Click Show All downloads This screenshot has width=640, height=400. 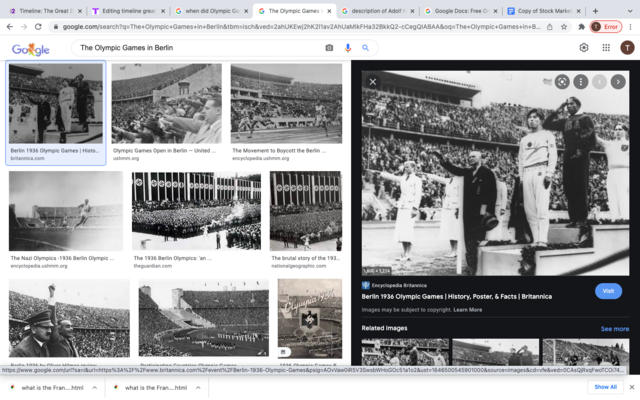pos(605,387)
